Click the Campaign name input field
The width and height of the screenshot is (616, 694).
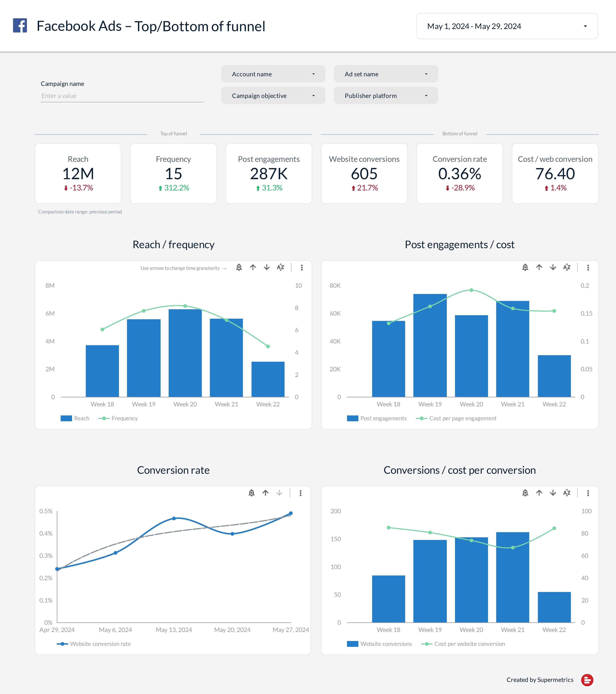tap(122, 96)
